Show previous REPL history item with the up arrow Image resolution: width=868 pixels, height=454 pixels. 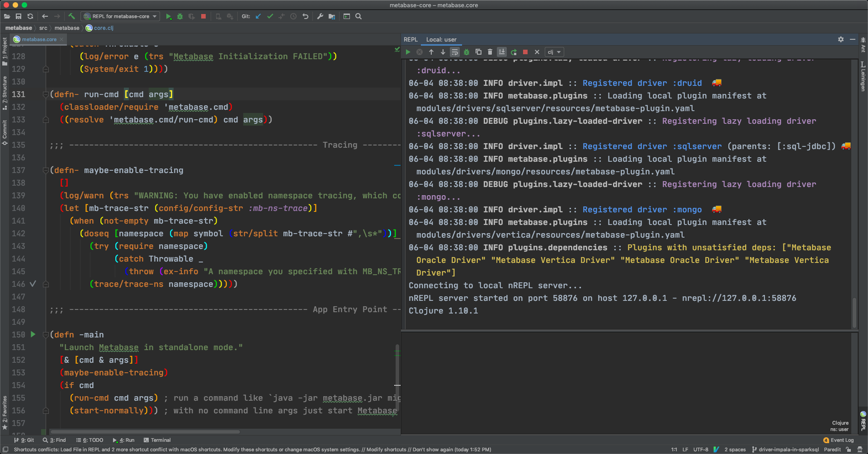(431, 52)
